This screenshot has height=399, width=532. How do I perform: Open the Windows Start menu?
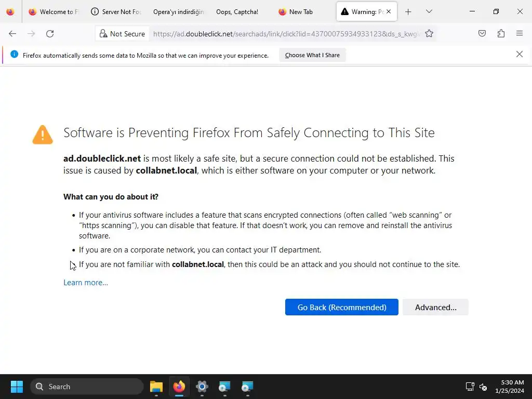coord(17,387)
